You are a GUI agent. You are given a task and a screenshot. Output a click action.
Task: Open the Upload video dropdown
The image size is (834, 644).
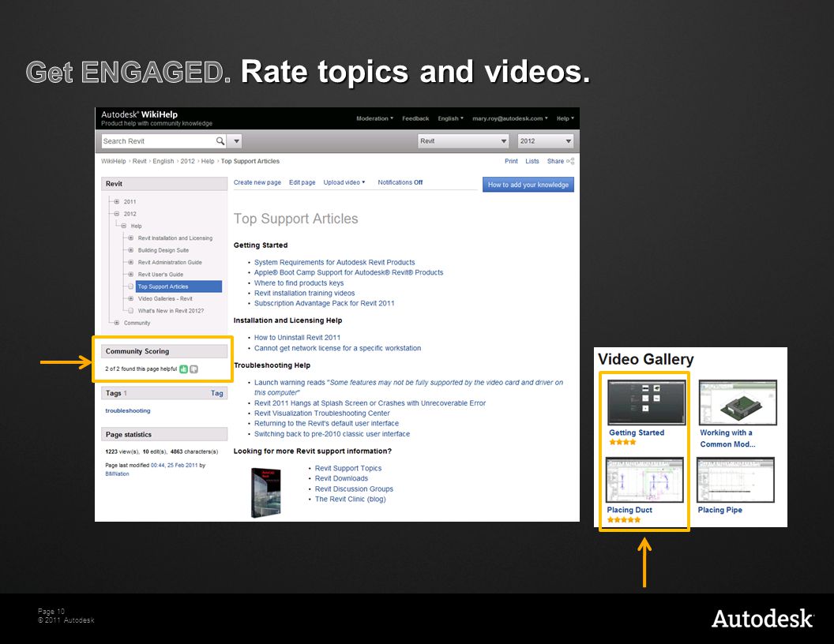point(344,182)
